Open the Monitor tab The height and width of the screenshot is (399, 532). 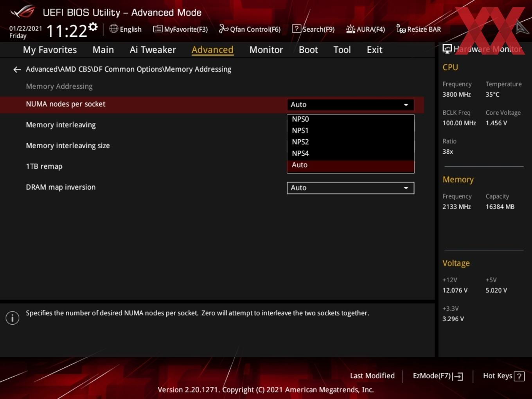[x=266, y=50]
